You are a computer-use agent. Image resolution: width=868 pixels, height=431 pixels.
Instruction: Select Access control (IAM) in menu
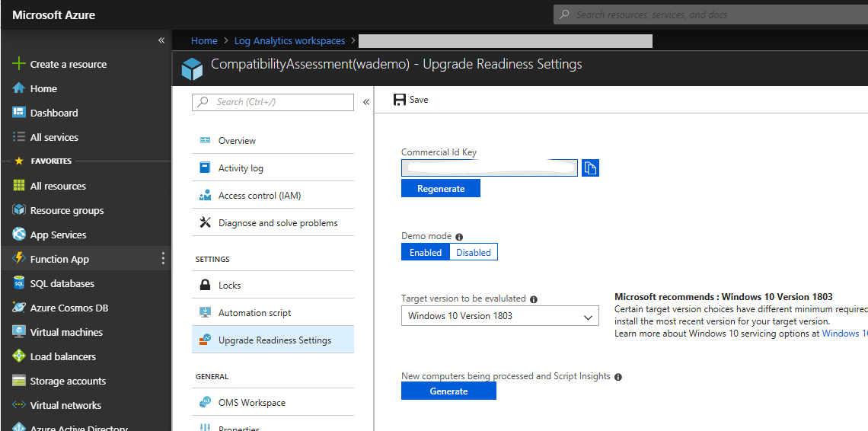(x=259, y=196)
